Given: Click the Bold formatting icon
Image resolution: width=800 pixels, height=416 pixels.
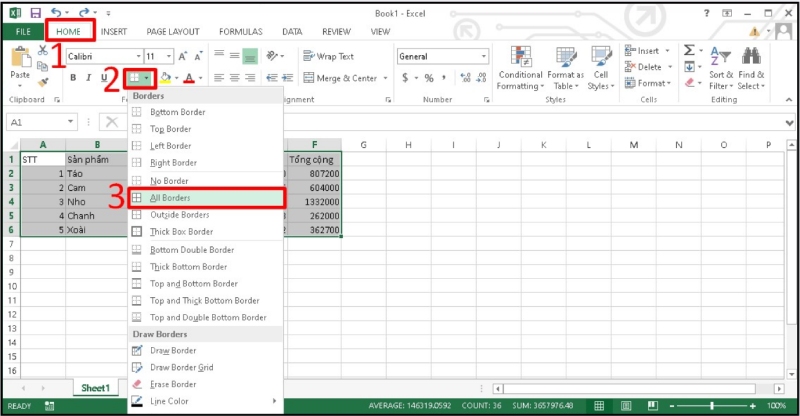Looking at the screenshot, I should pyautogui.click(x=73, y=78).
